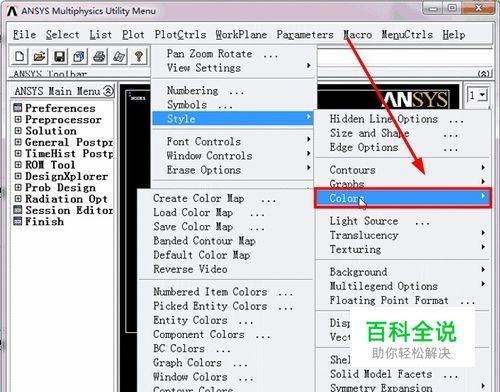The width and height of the screenshot is (500, 392).
Task: Click the Session Editor item icon
Action: point(18,210)
